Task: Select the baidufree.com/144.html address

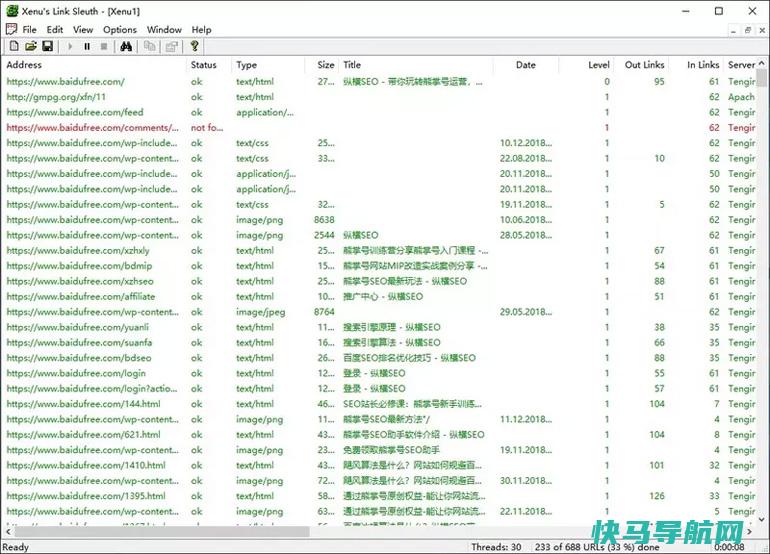Action: (83, 404)
